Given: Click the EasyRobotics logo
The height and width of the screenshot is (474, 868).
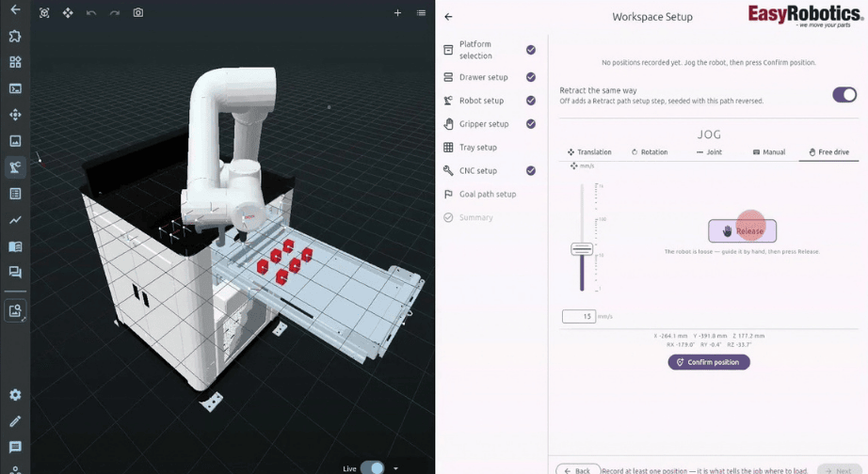Looking at the screenshot, I should (806, 15).
